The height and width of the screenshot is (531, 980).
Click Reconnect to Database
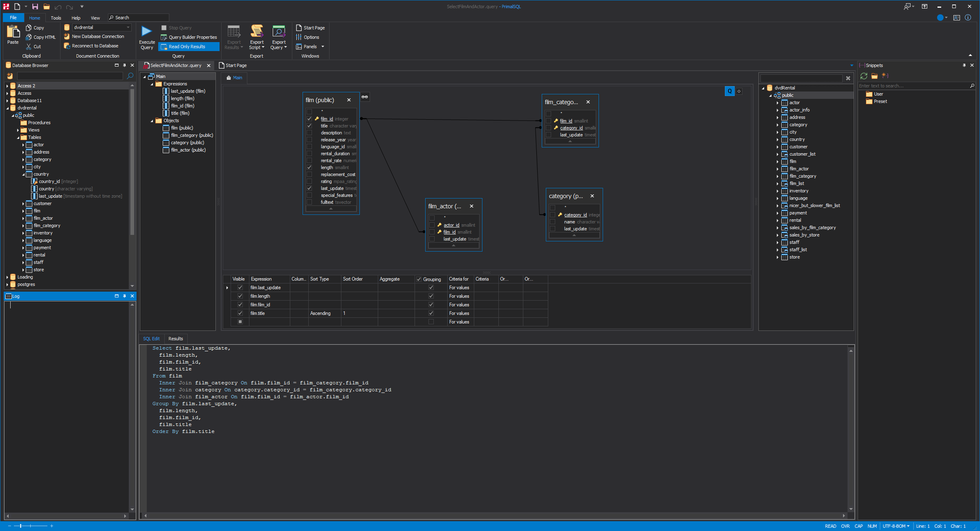click(x=91, y=46)
